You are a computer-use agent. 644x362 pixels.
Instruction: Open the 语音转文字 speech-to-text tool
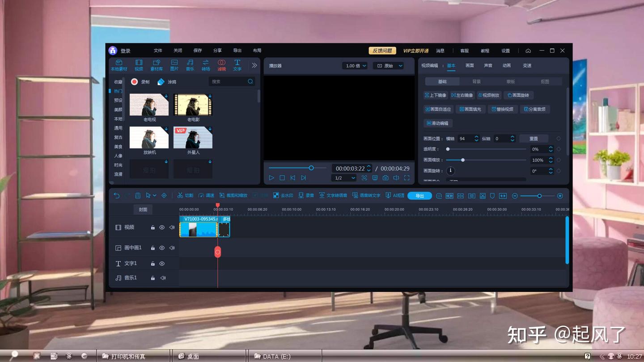coord(366,196)
